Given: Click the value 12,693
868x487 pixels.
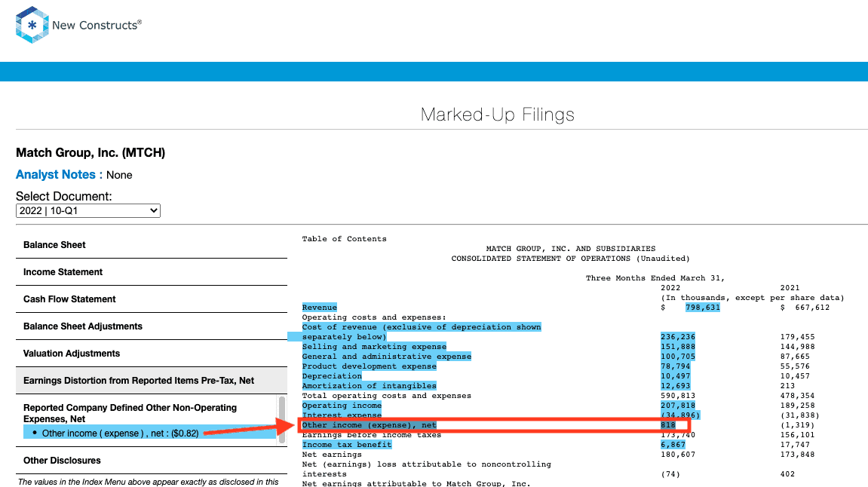Looking at the screenshot, I should point(676,386).
